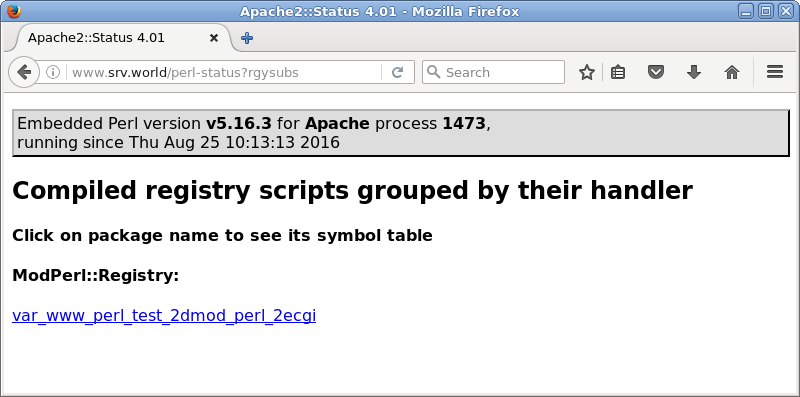Open a new tab with the plus button
The width and height of the screenshot is (800, 397).
pos(247,38)
